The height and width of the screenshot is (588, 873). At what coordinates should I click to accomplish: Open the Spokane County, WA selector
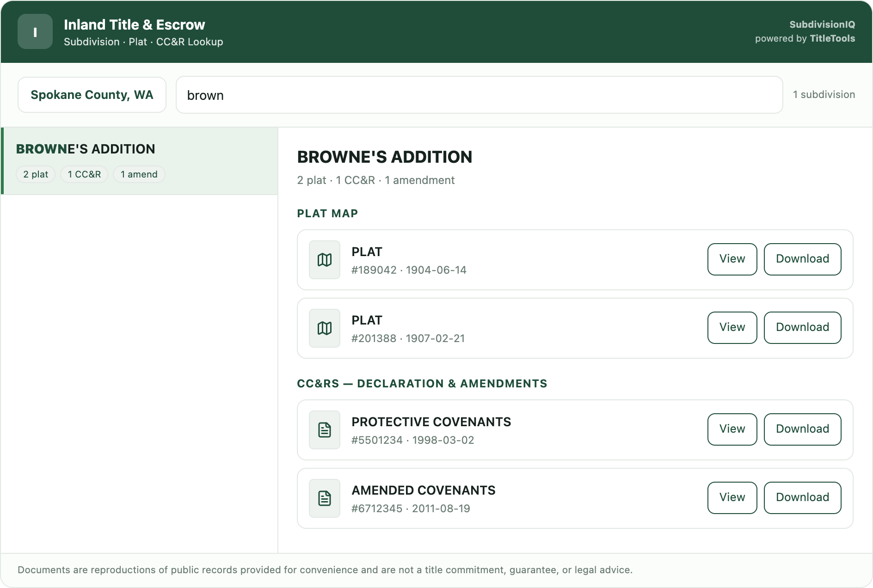(x=92, y=95)
